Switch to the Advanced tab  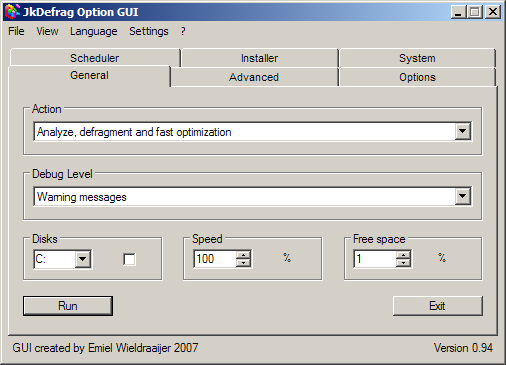tap(254, 77)
